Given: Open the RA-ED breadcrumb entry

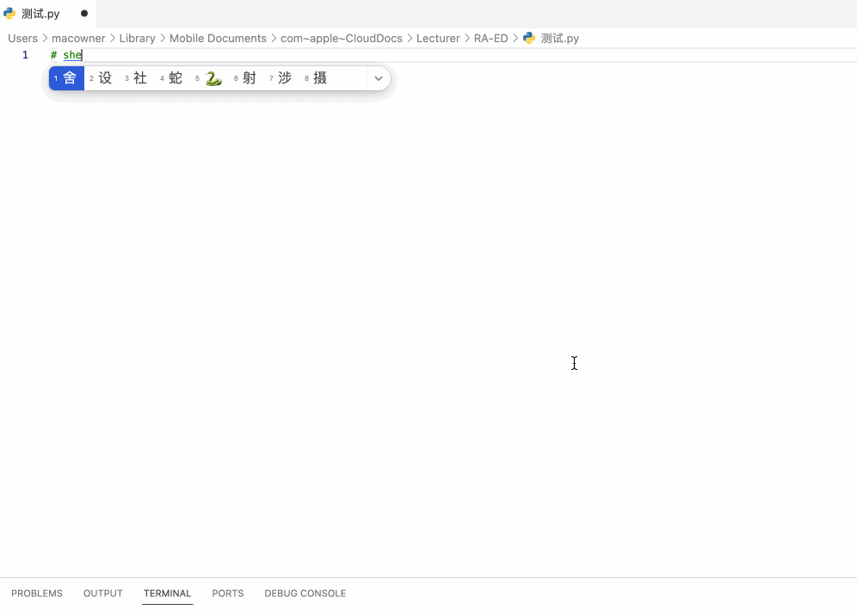Looking at the screenshot, I should (x=491, y=38).
